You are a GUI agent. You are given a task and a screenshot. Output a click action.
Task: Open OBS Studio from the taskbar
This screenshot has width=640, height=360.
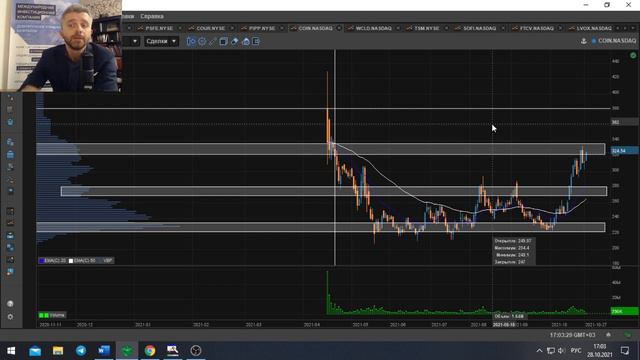tap(196, 350)
